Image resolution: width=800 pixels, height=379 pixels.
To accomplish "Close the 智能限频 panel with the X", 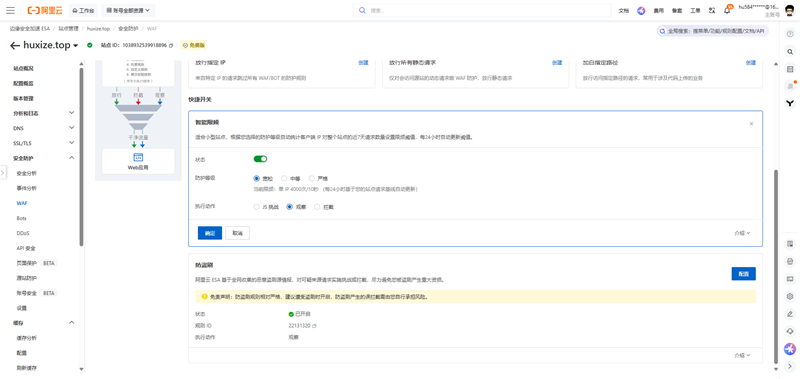I will click(x=751, y=123).
